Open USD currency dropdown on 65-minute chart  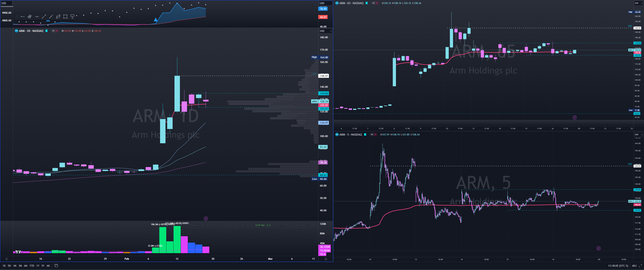click(x=639, y=3)
